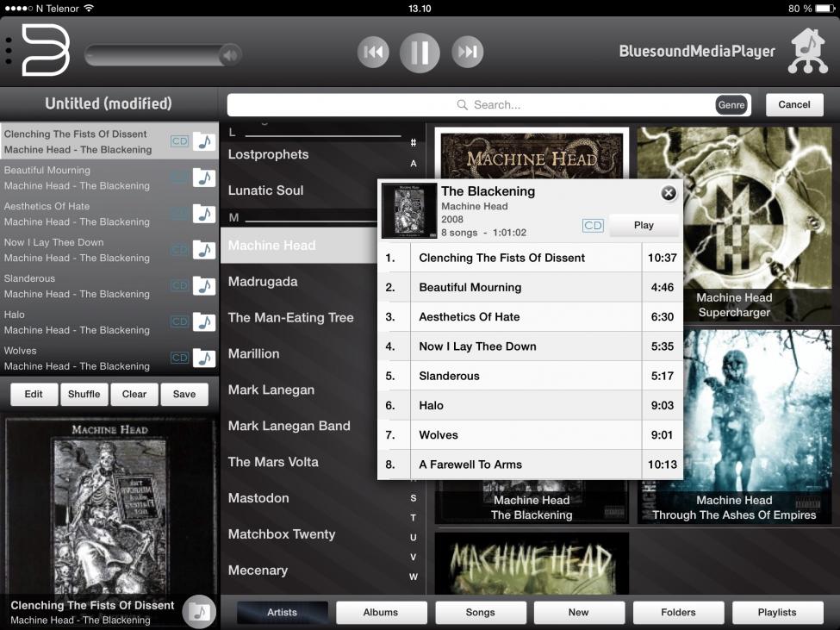Tap music note icon for Wolves queue row
This screenshot has height=630, width=840.
point(204,358)
